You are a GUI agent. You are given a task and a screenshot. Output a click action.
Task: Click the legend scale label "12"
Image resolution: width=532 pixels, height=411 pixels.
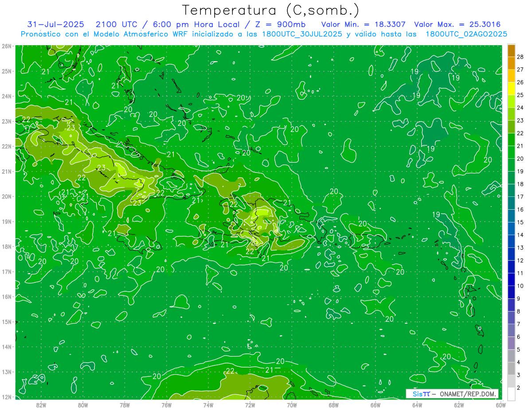point(520,261)
